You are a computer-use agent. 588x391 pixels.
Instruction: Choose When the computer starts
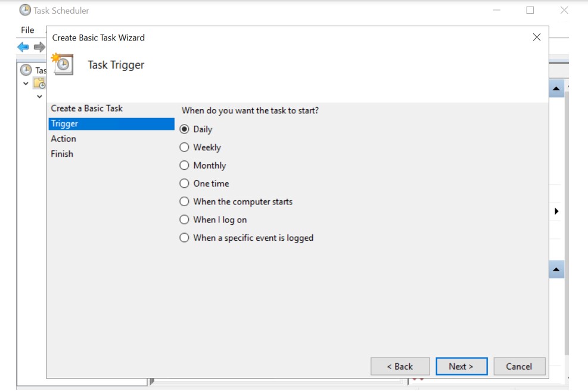coord(185,201)
